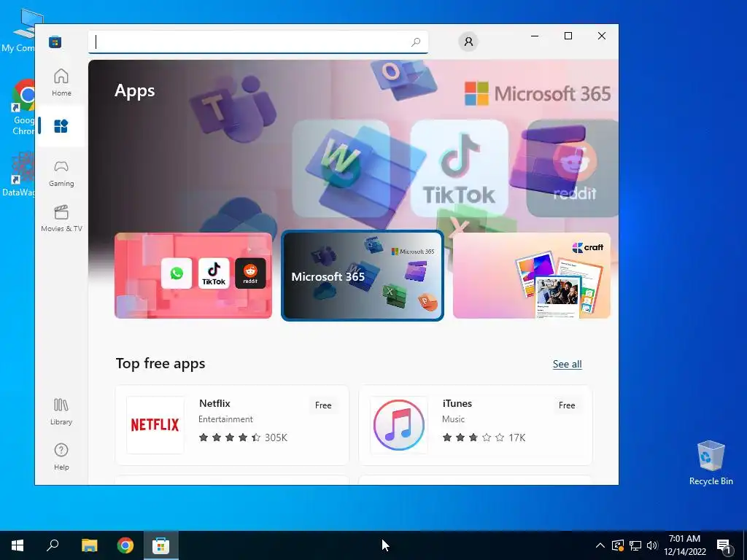Open the user account profile icon
This screenshot has height=560, width=747.
[468, 42]
